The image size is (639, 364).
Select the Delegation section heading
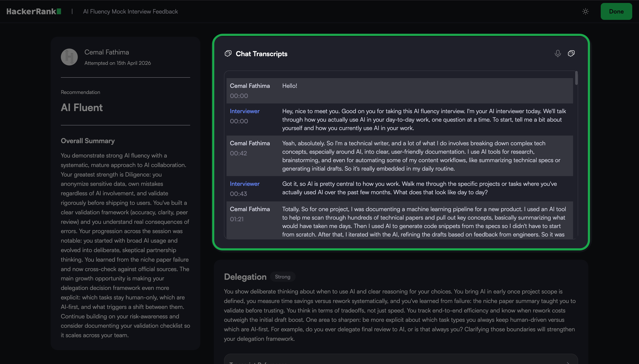[x=245, y=277]
